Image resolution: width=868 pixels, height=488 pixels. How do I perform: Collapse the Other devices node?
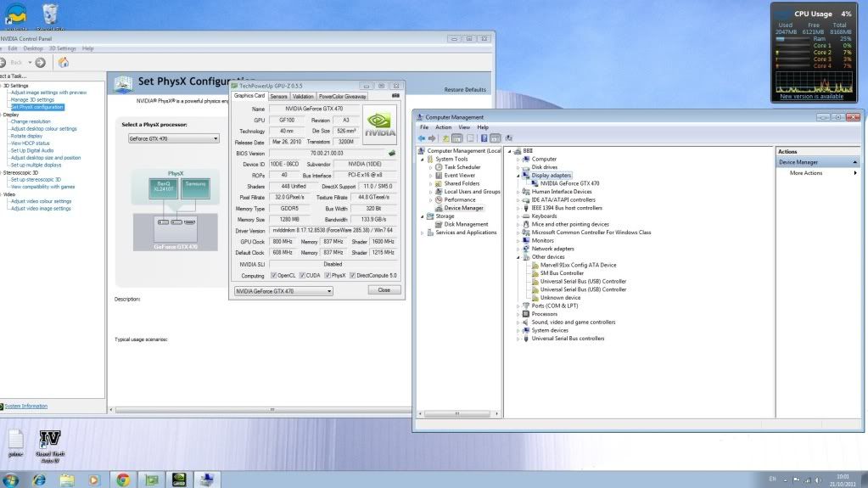point(518,257)
